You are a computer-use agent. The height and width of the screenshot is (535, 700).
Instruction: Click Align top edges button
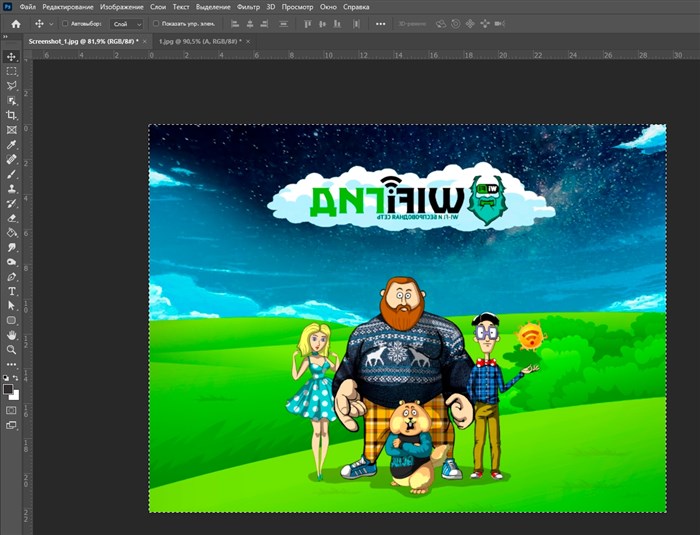coord(308,24)
